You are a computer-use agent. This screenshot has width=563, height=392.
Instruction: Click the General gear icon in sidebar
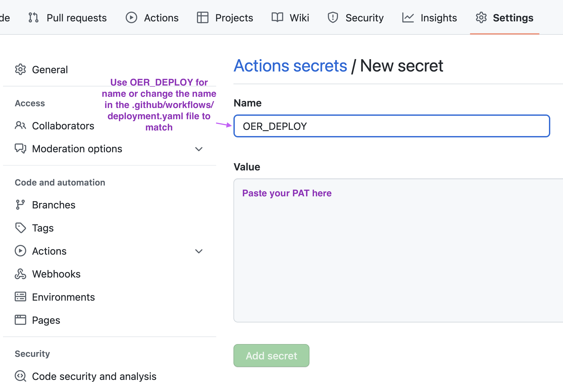pos(20,70)
